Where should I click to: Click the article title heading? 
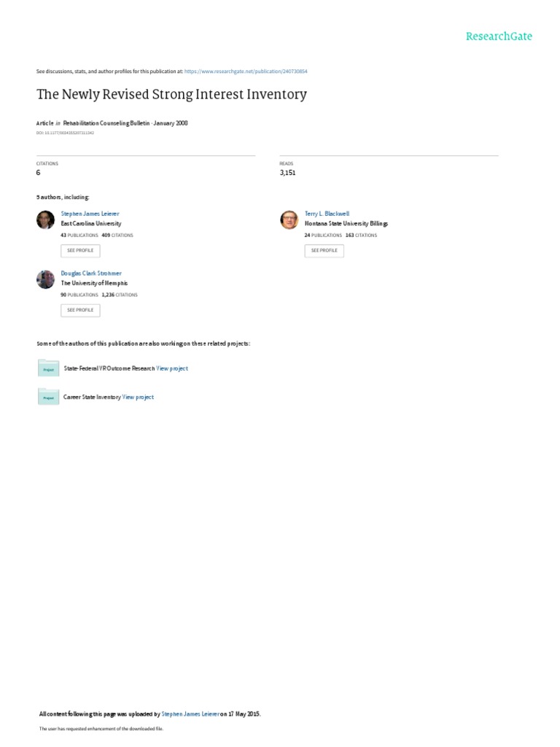171,94
